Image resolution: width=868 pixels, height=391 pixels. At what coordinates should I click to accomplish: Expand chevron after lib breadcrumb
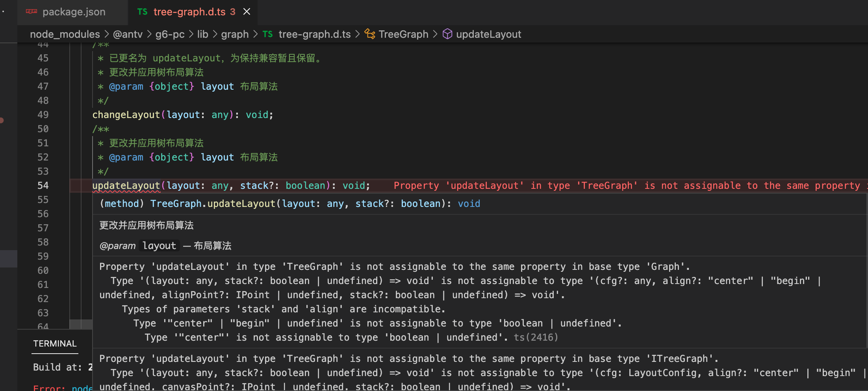click(x=215, y=34)
